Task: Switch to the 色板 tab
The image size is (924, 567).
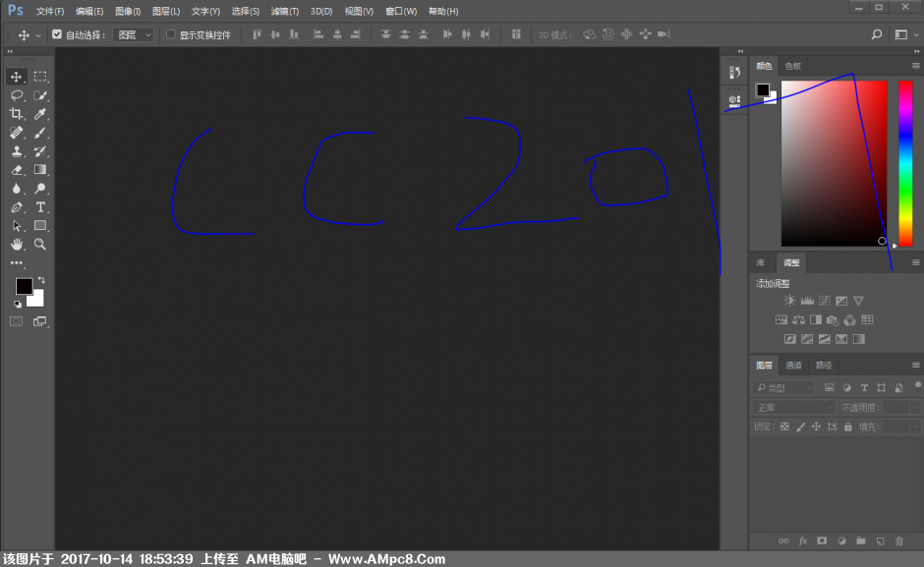Action: [793, 66]
